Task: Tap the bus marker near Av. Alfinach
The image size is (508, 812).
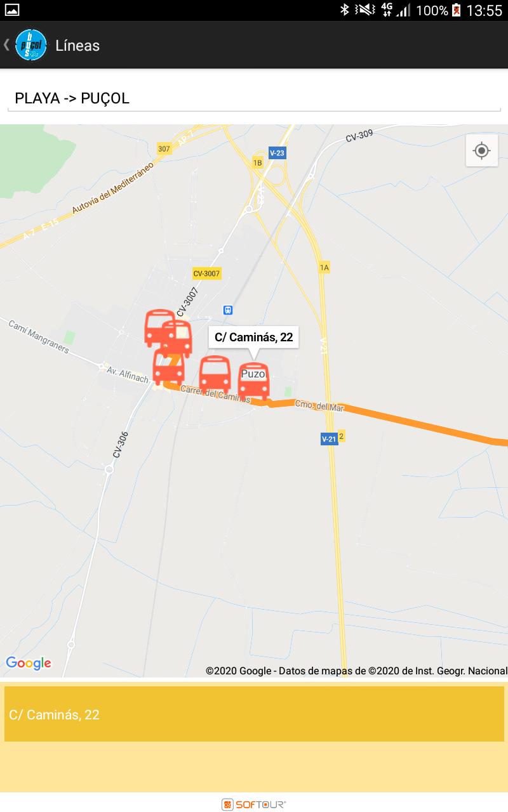Action: [x=168, y=367]
